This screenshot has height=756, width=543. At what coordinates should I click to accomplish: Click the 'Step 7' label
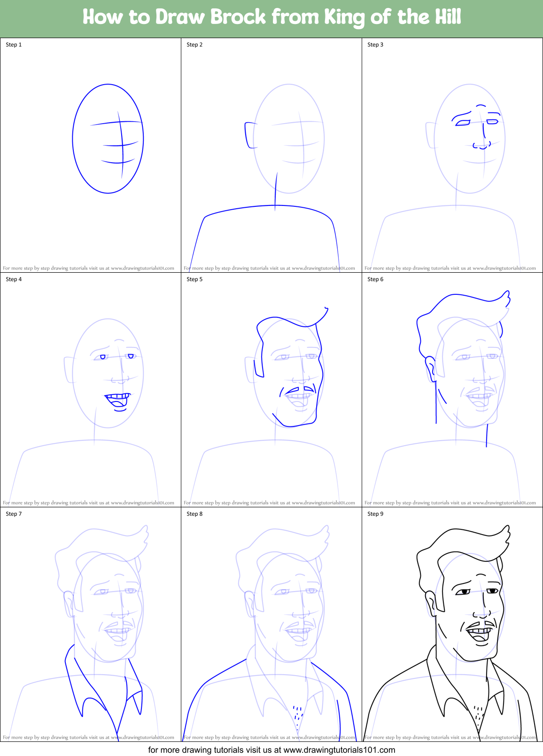pyautogui.click(x=14, y=514)
